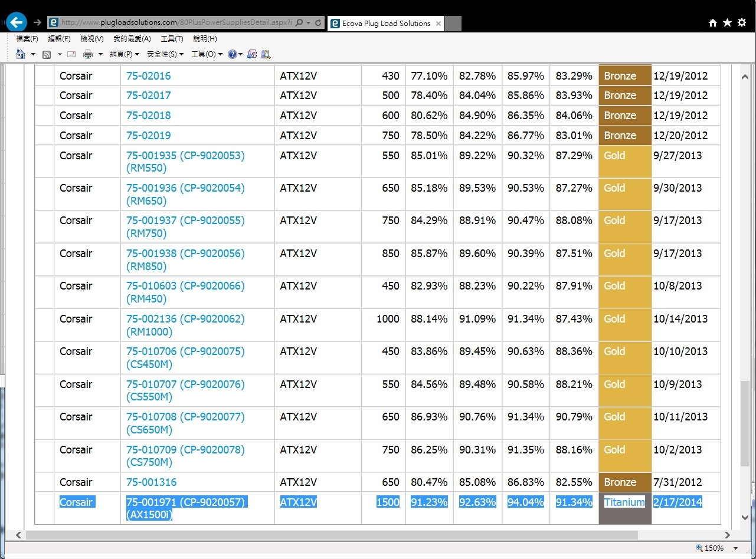Click the last command bar icon with the magnifier
This screenshot has height=559, width=756.
[x=266, y=54]
